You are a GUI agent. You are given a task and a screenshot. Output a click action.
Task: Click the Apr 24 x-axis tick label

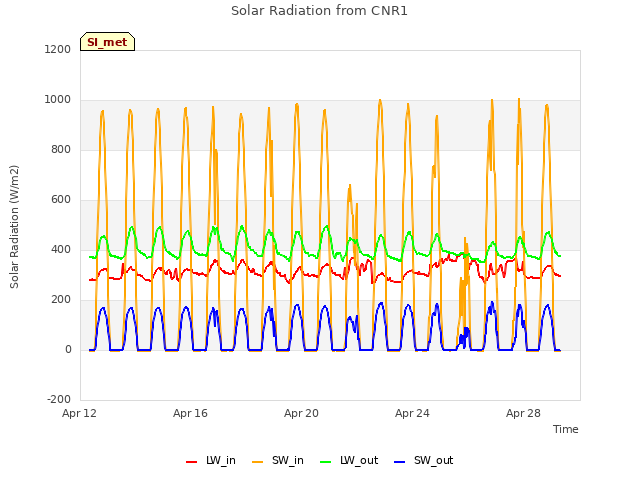tap(412, 413)
